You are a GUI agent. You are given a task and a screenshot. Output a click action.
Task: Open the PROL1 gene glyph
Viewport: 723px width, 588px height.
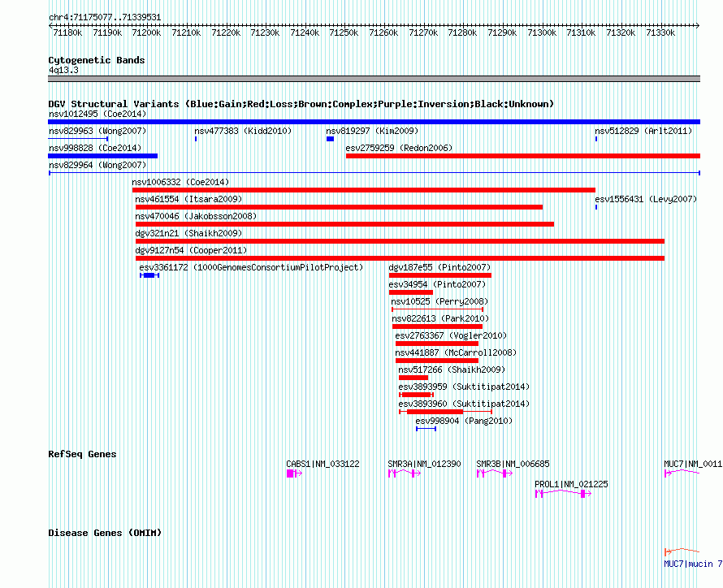(563, 494)
